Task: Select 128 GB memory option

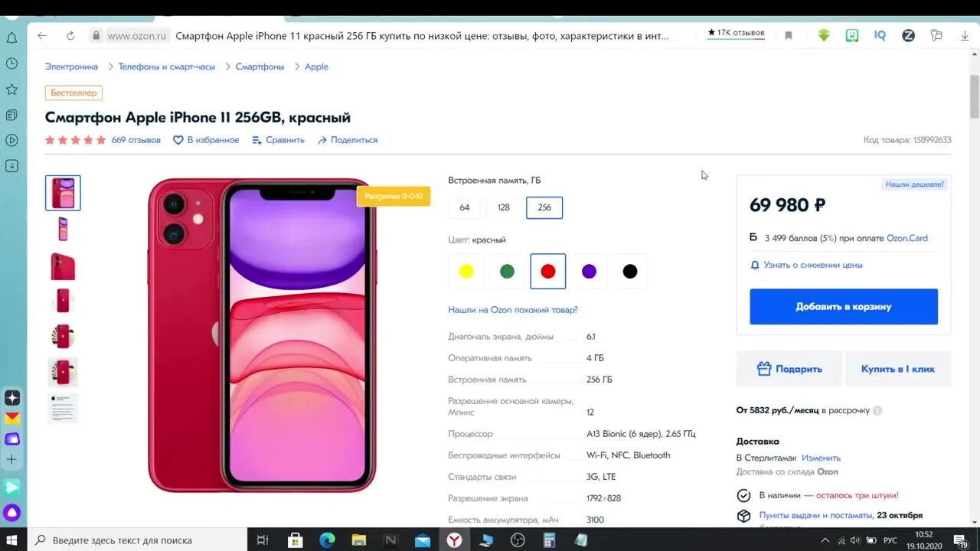Action: 504,207
